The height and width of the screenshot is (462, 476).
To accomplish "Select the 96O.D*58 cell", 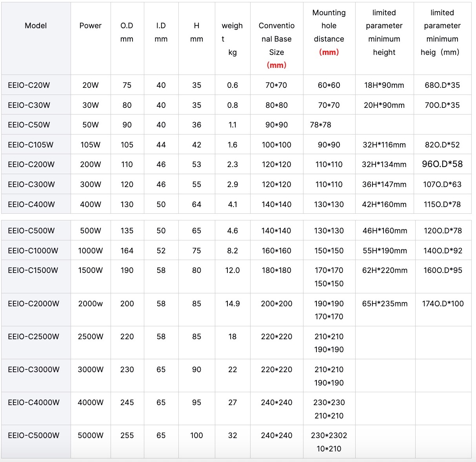I will pos(442,164).
